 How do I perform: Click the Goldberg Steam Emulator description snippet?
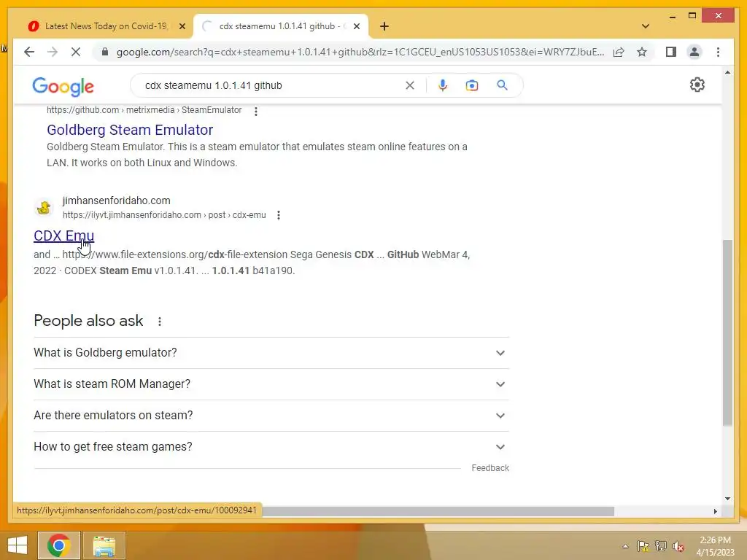[x=257, y=155]
